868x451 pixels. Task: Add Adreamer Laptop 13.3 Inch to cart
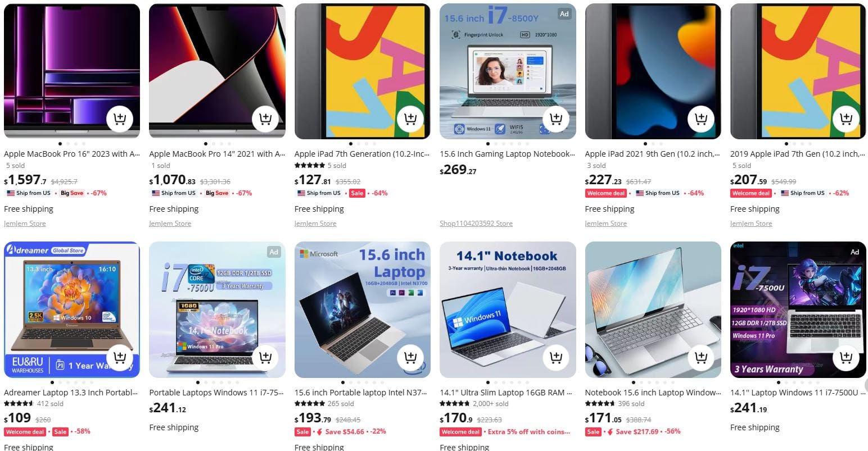120,357
